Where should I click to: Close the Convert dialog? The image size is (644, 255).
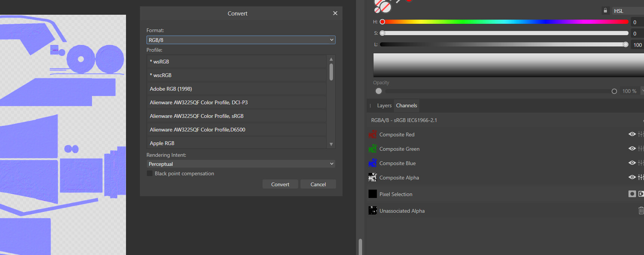click(335, 13)
